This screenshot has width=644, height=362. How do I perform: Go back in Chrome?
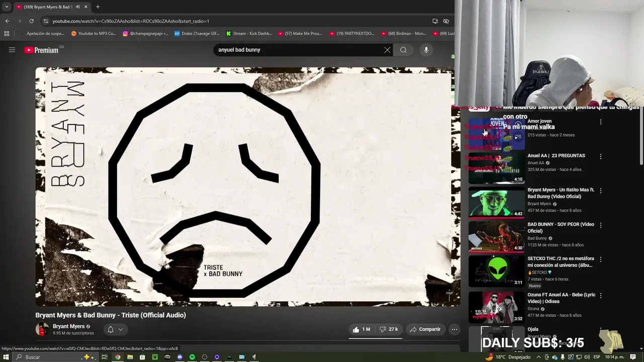tap(7, 21)
